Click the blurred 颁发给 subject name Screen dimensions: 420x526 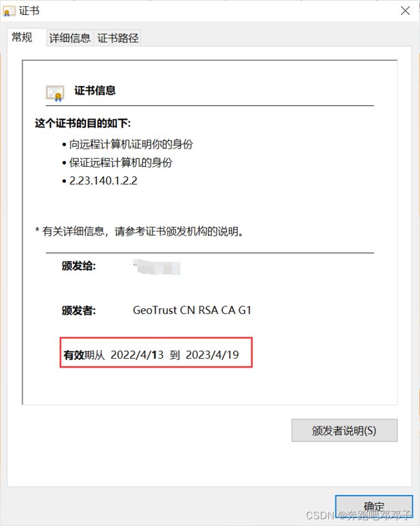click(156, 267)
